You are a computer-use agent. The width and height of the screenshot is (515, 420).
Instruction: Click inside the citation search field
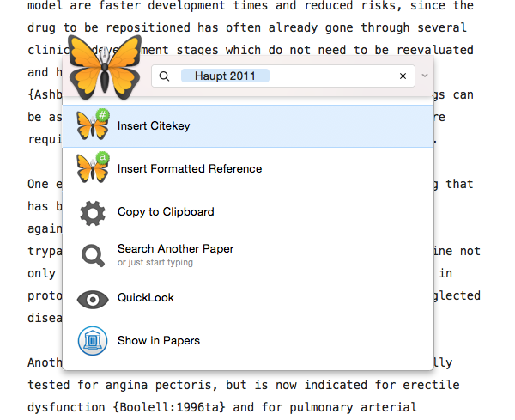[x=283, y=76]
